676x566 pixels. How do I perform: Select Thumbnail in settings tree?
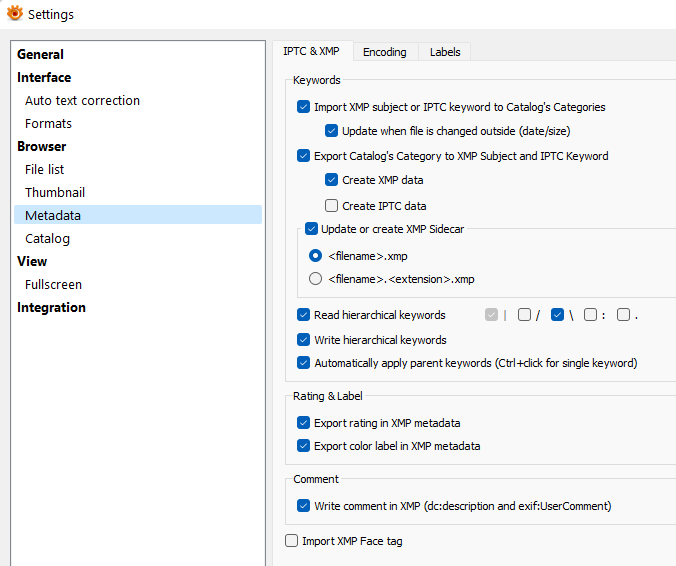pyautogui.click(x=55, y=192)
